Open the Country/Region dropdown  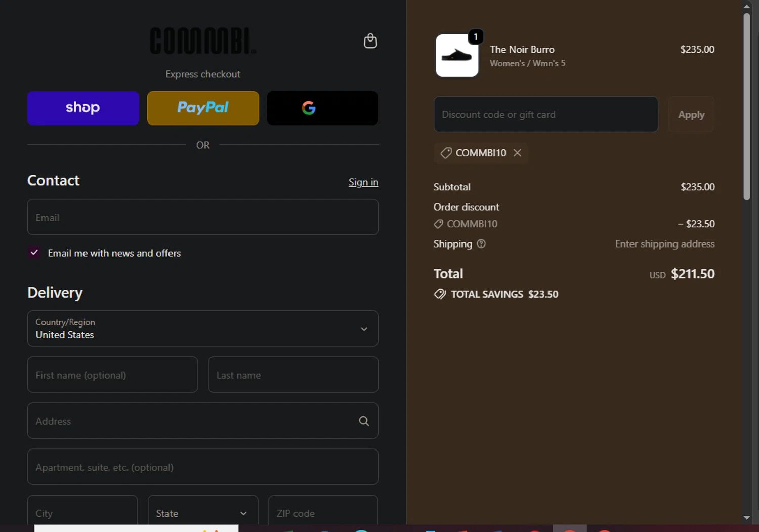(203, 329)
